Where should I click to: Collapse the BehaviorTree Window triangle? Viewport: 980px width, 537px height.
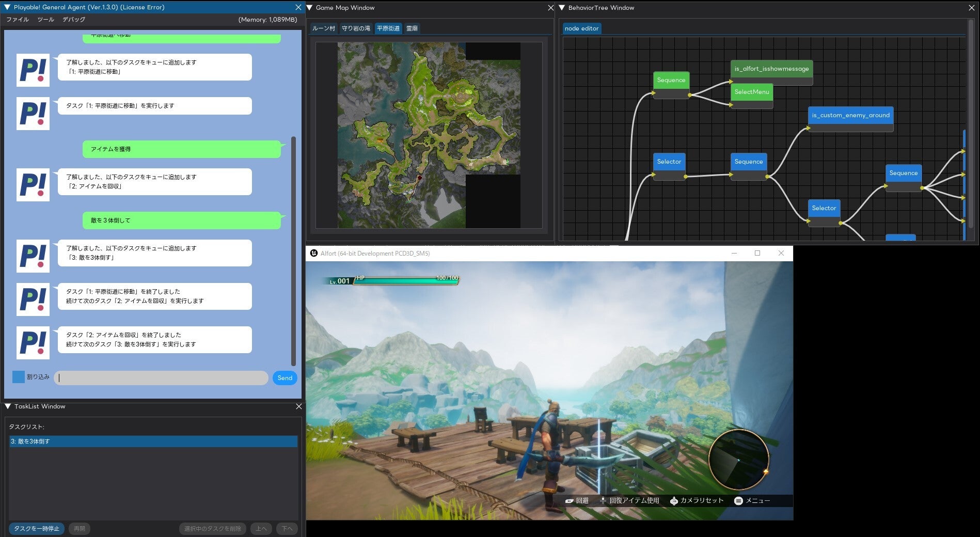point(562,8)
